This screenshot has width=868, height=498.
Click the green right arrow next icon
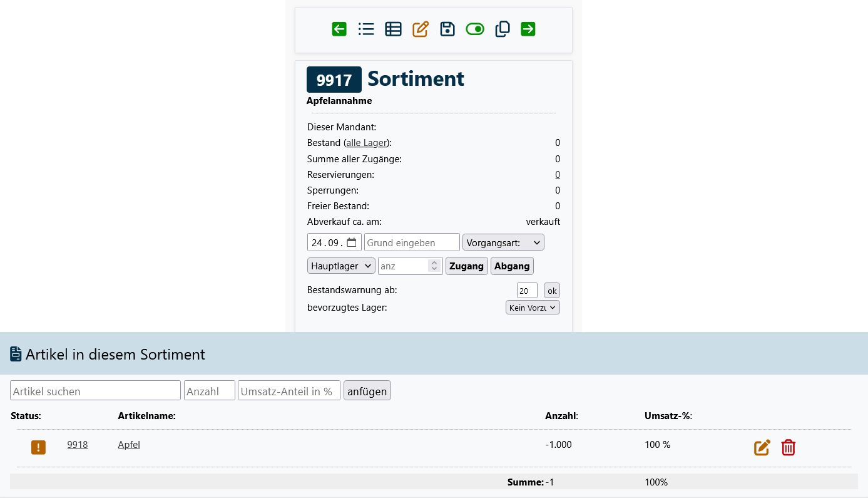tap(528, 29)
